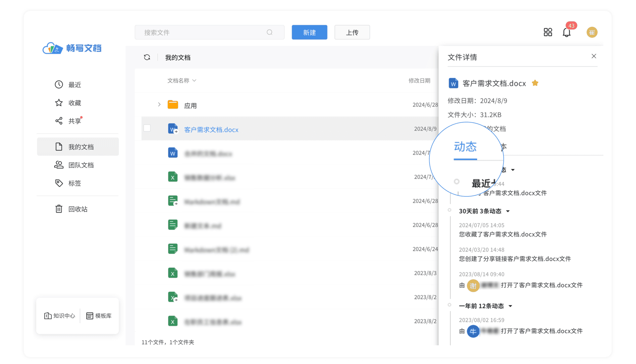Open the user avatar menu

click(x=592, y=32)
